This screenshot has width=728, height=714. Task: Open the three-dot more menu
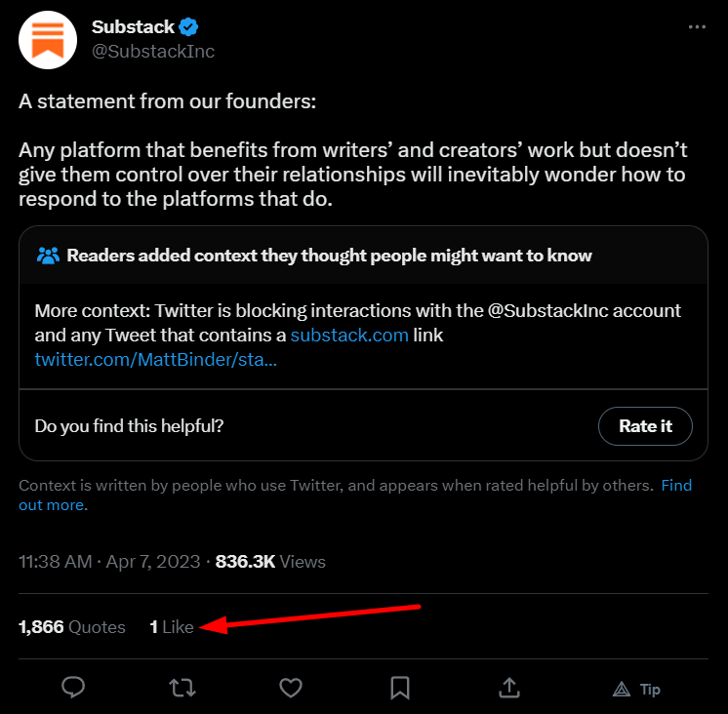coord(697,27)
